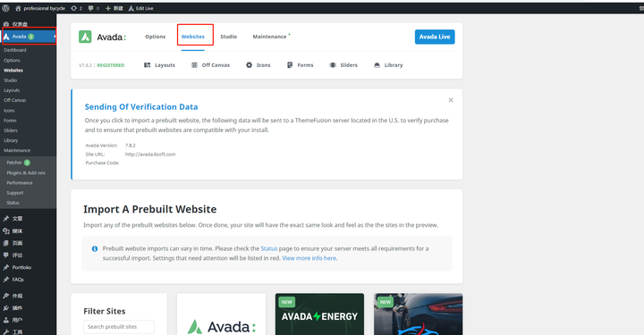Click the Appearance brush icon in sidebar

pyautogui.click(x=5, y=296)
